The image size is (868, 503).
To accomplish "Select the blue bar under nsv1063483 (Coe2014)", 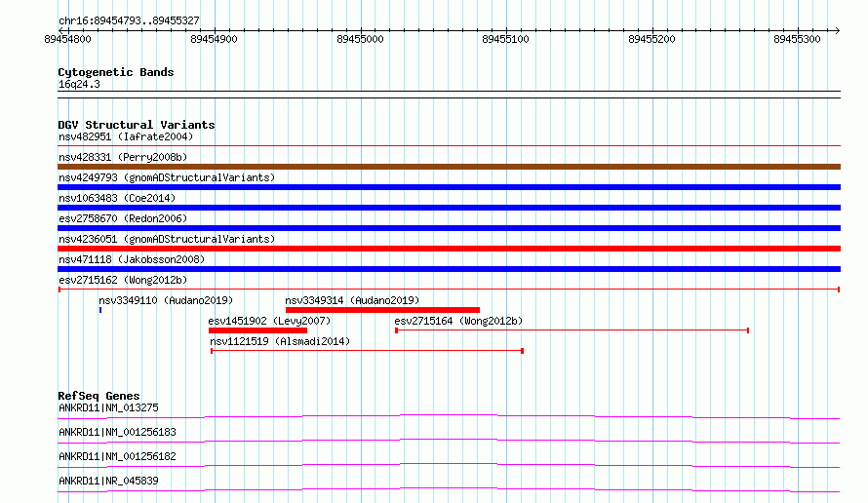I will pyautogui.click(x=449, y=208).
